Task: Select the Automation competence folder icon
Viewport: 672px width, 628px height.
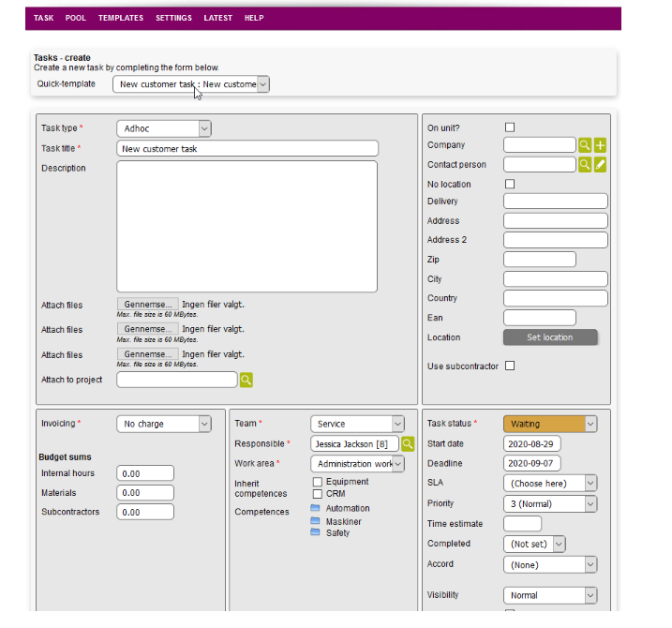Action: click(x=315, y=508)
